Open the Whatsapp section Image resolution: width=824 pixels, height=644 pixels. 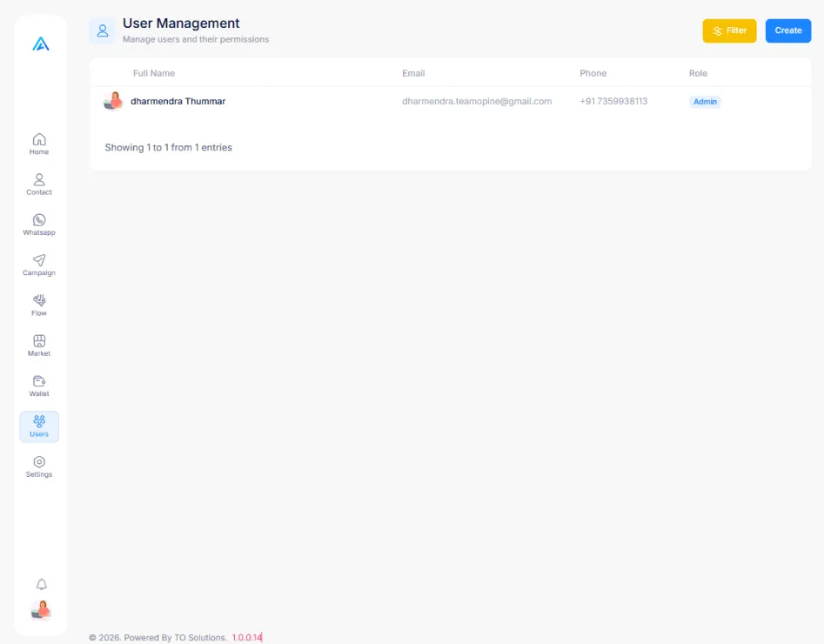click(x=39, y=225)
